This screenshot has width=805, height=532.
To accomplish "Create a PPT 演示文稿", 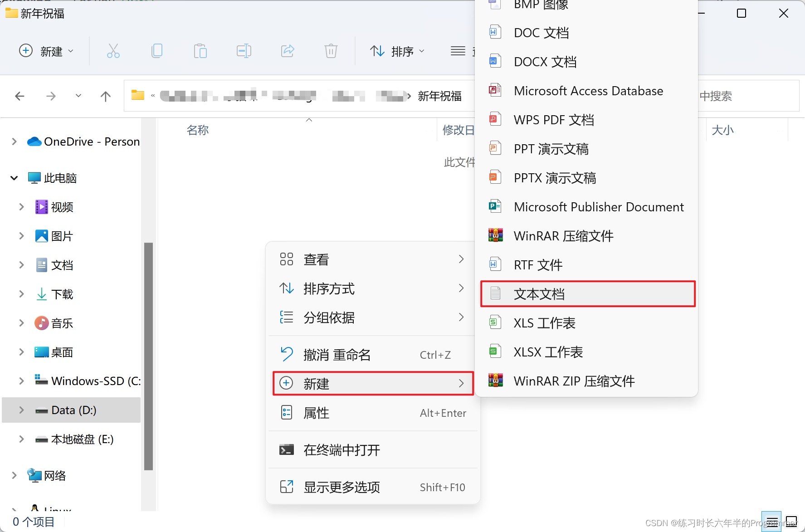I will (587, 149).
